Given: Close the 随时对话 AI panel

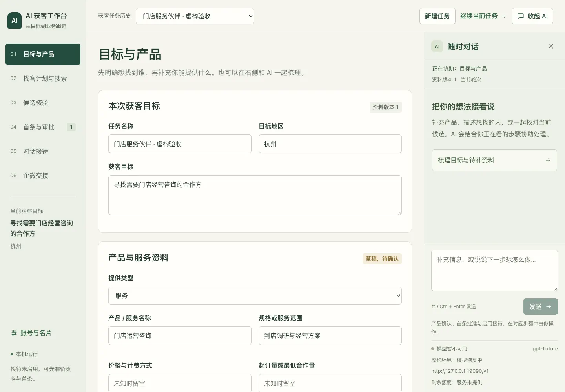Looking at the screenshot, I should [551, 46].
